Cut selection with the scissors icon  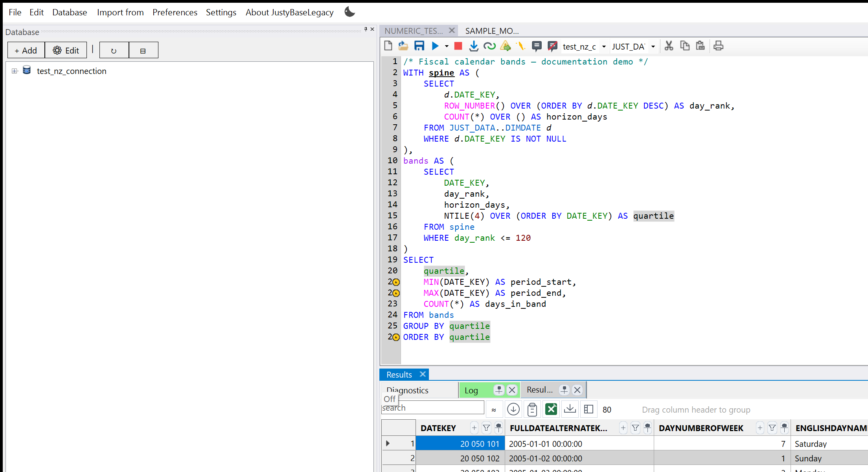tap(669, 46)
